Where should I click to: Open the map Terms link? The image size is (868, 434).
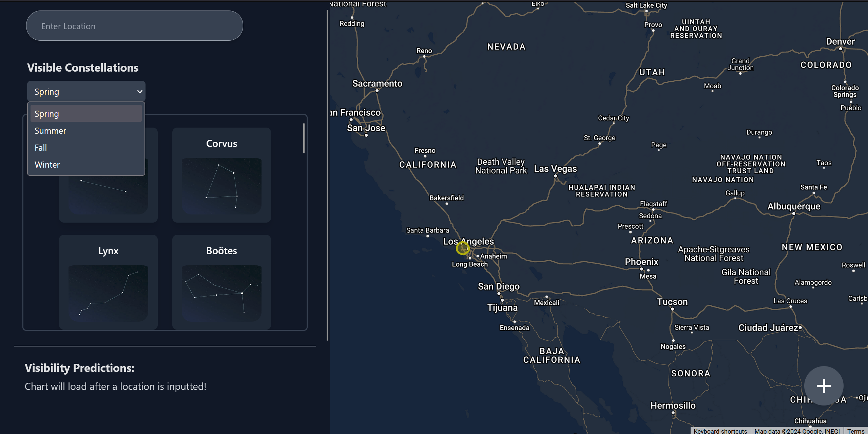(x=855, y=431)
